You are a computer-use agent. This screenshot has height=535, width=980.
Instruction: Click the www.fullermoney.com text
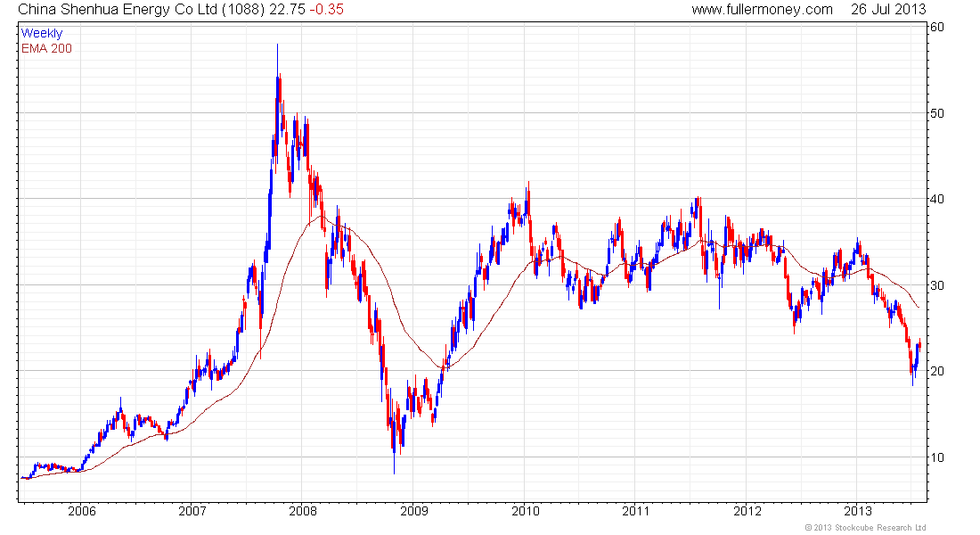(762, 10)
